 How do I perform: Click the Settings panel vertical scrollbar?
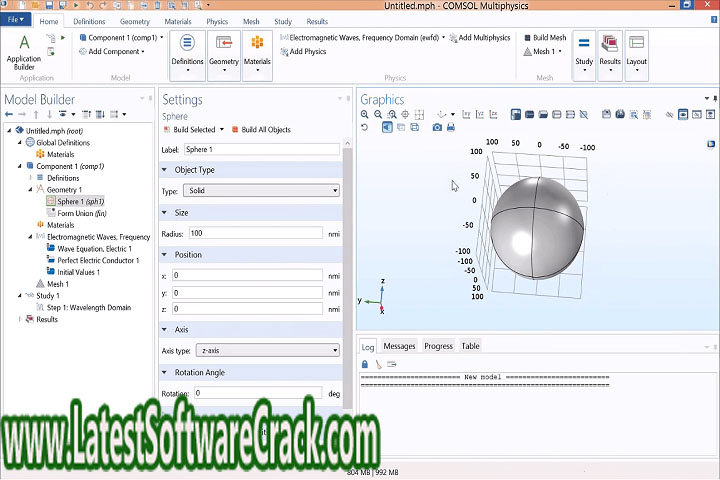[x=347, y=276]
